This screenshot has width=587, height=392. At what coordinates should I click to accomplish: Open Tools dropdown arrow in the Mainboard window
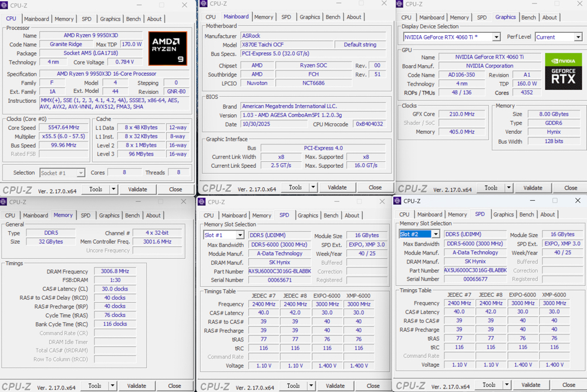[x=313, y=188]
